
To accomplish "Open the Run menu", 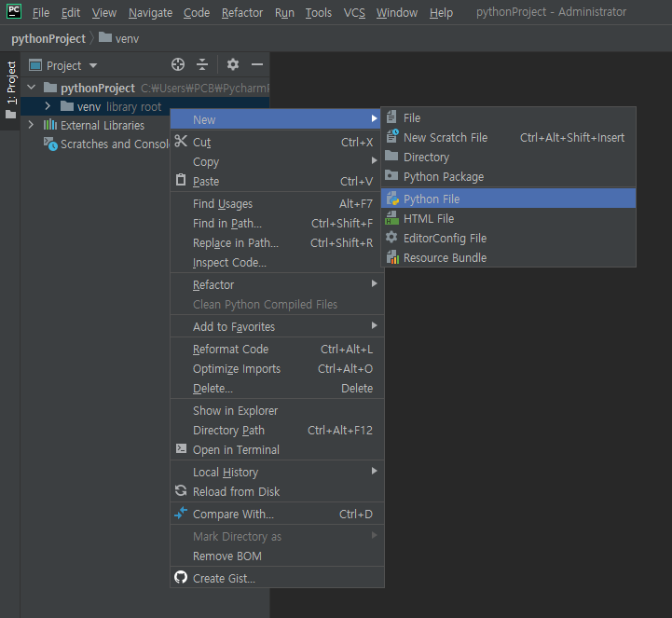I will pyautogui.click(x=284, y=13).
